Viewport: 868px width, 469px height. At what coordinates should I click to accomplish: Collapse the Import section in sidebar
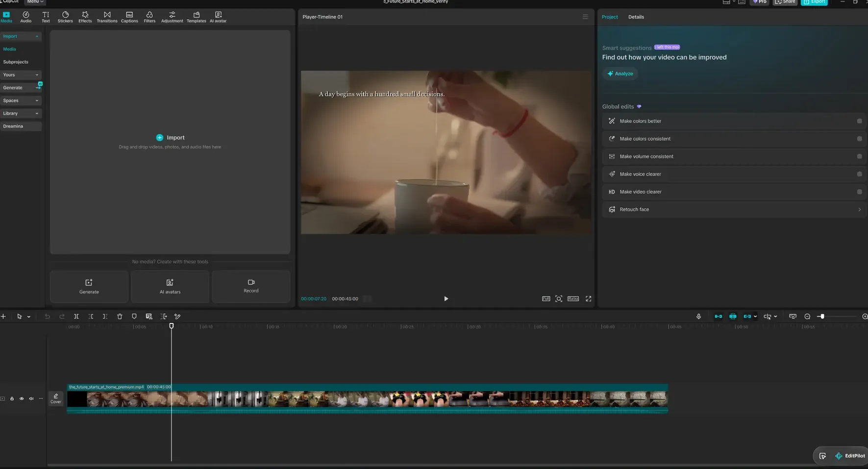(37, 36)
